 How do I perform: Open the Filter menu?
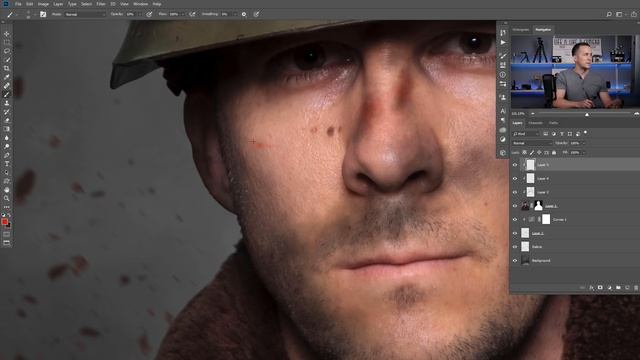(101, 4)
